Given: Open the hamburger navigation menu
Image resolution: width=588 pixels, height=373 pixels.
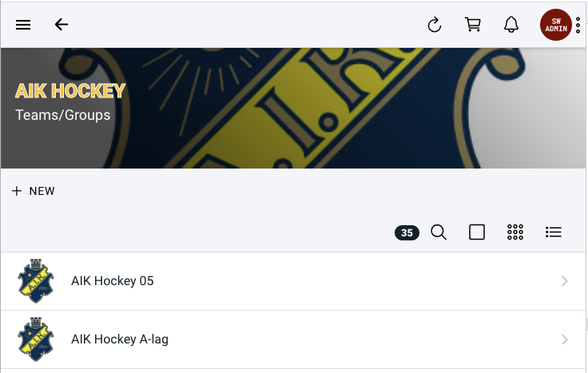Looking at the screenshot, I should 23,25.
